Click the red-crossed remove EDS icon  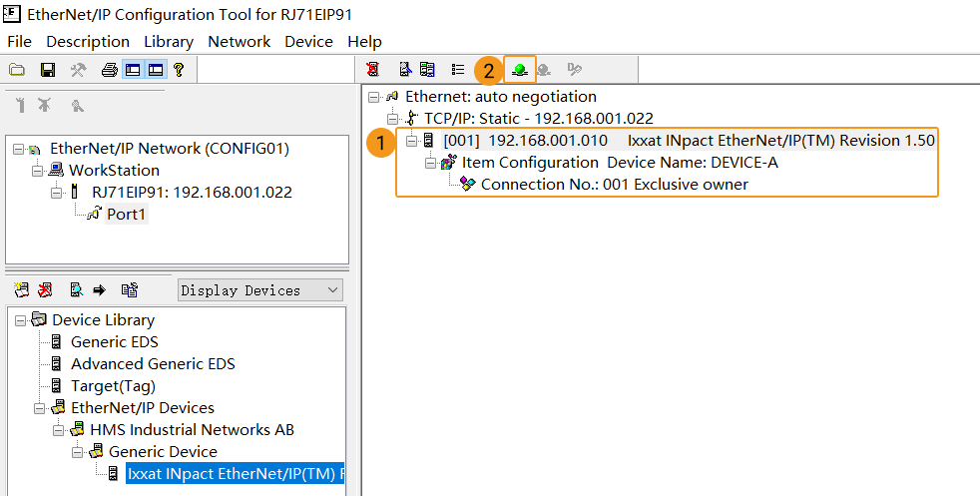45,290
